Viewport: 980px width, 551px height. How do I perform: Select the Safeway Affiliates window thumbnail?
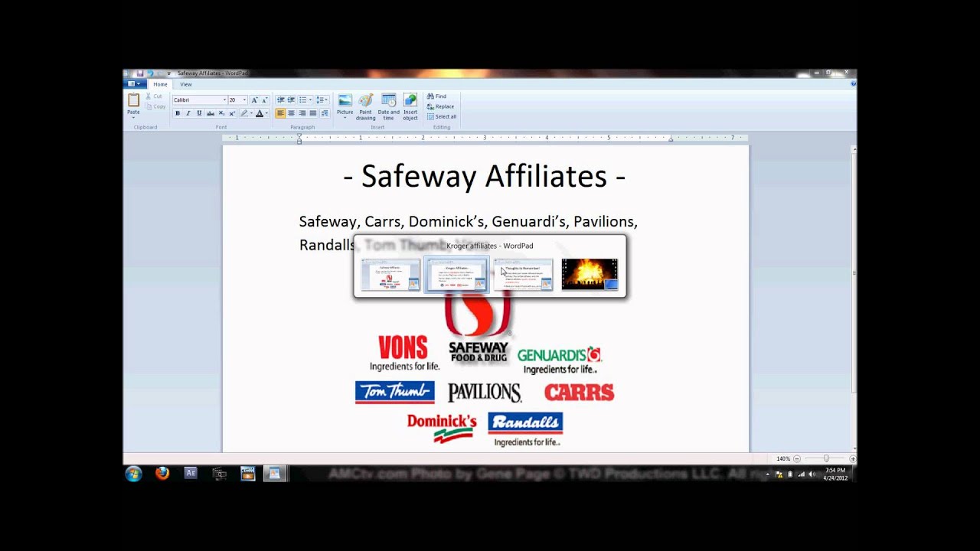click(x=391, y=274)
